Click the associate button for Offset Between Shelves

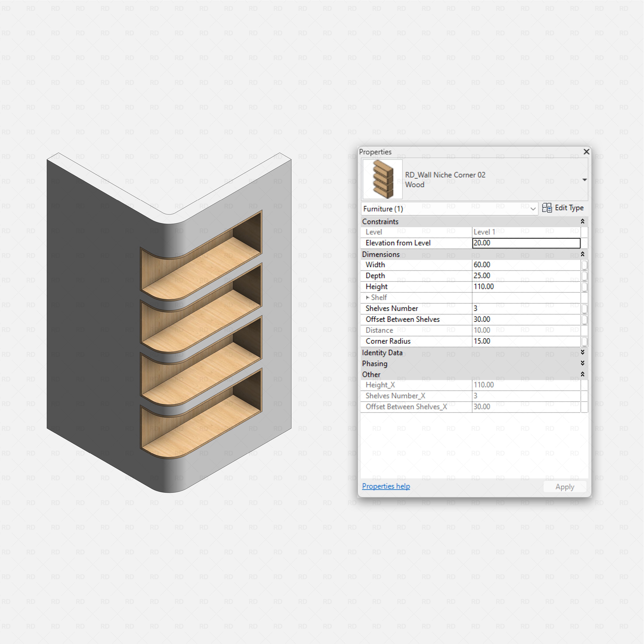(x=584, y=319)
